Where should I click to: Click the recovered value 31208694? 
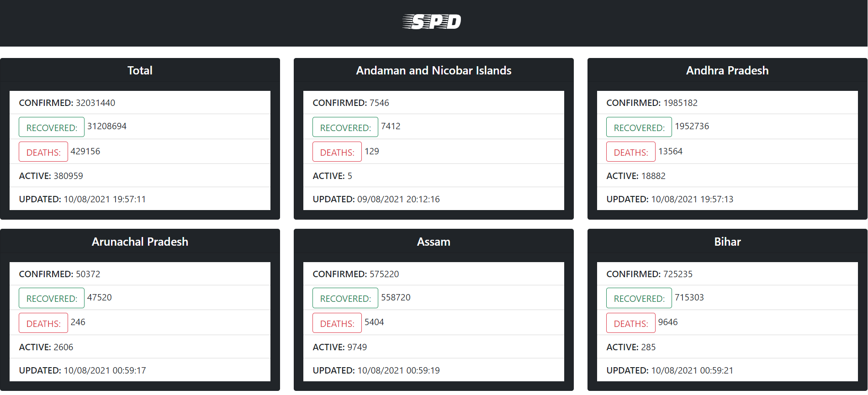click(107, 126)
